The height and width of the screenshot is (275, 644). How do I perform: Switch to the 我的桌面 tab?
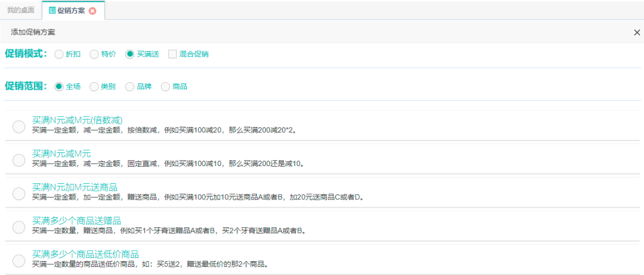21,10
